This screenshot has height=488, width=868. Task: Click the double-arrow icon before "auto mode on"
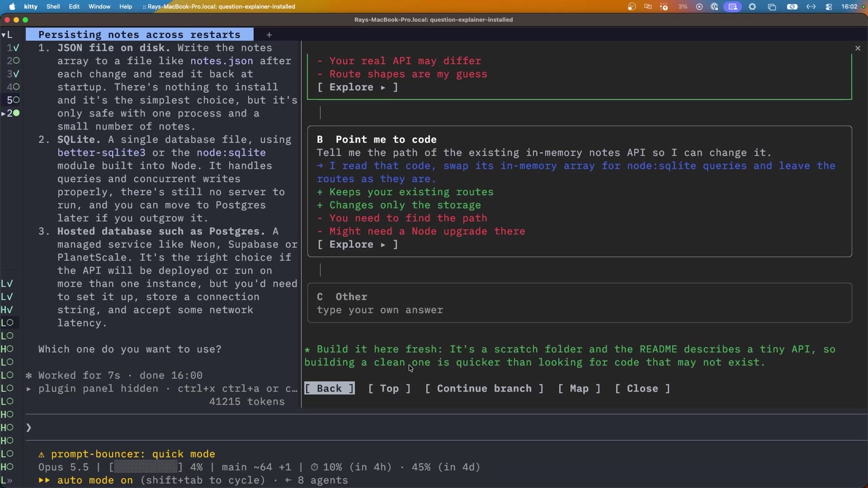(x=44, y=480)
